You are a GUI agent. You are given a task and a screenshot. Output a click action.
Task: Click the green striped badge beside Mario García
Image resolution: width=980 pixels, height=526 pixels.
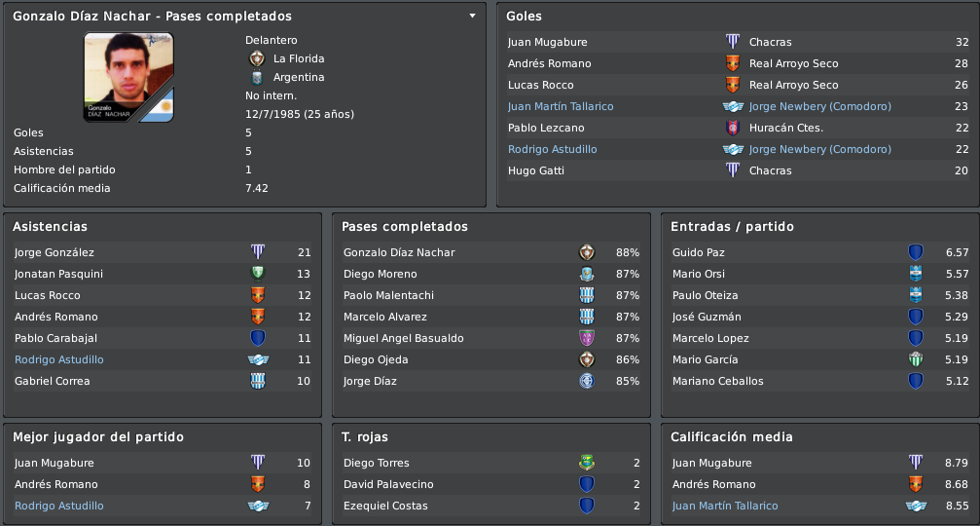pyautogui.click(x=916, y=359)
